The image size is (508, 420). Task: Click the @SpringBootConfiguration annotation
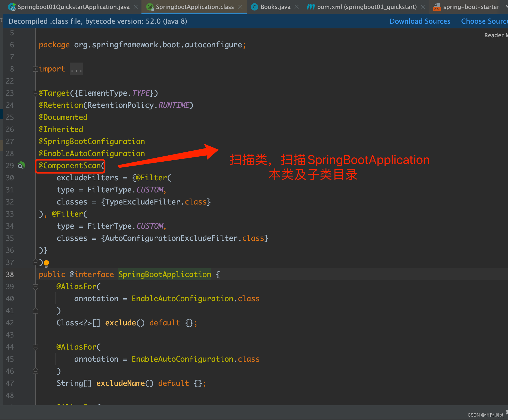click(92, 141)
